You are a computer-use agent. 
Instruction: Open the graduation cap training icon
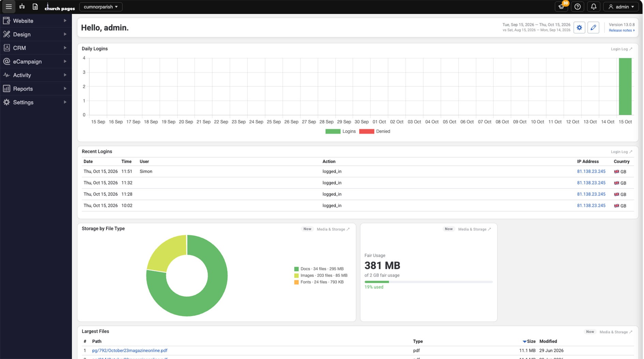(x=562, y=7)
